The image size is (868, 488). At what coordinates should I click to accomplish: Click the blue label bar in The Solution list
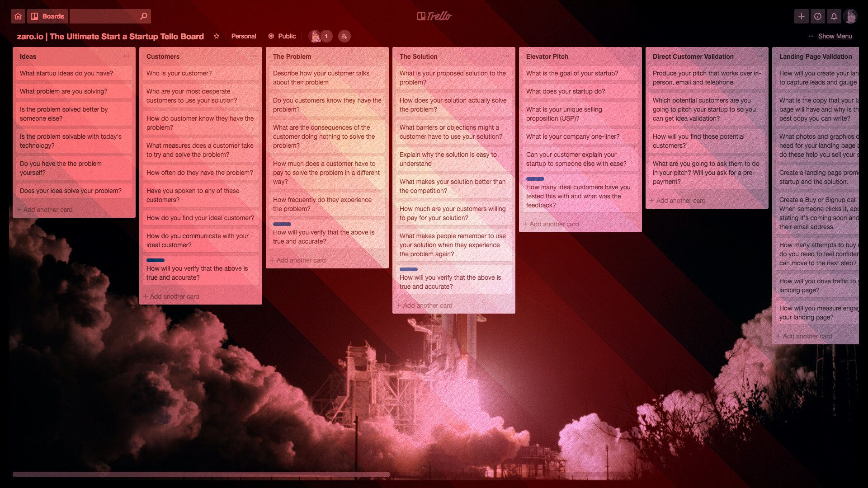408,269
